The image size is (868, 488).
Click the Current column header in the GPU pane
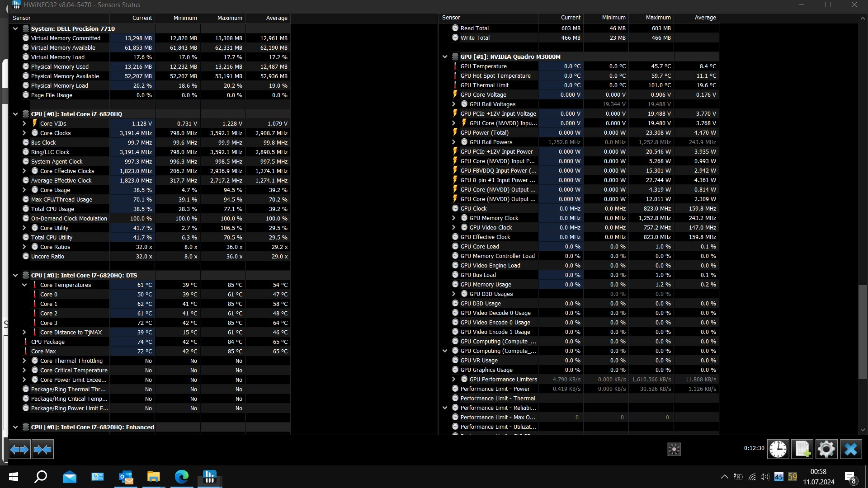(561, 18)
